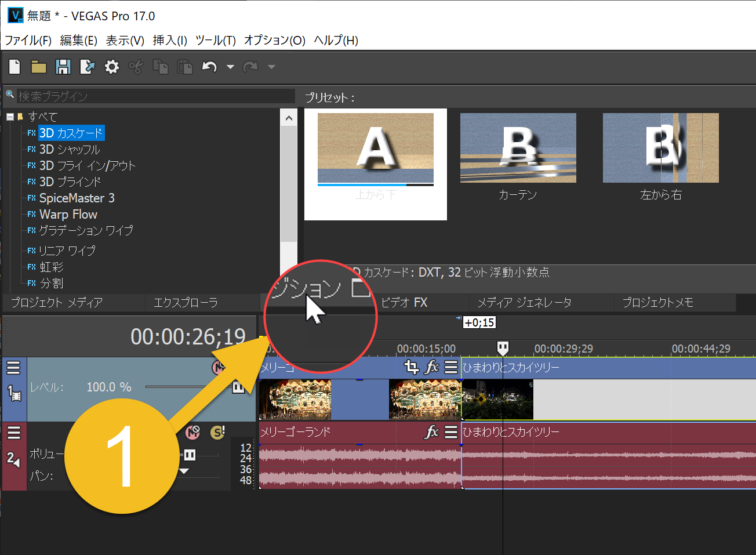756x555 pixels.
Task: Click the timeline playhead cursor marker
Action: (x=503, y=348)
